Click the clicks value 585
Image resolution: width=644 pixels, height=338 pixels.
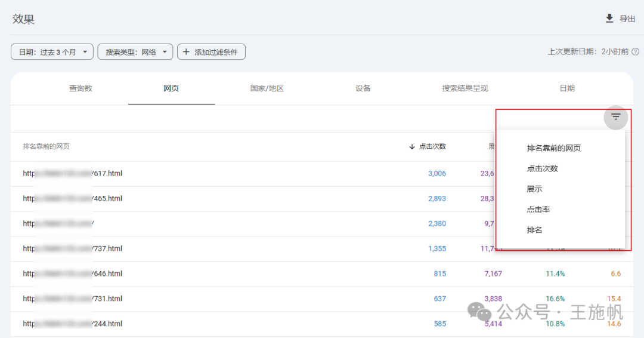(440, 324)
